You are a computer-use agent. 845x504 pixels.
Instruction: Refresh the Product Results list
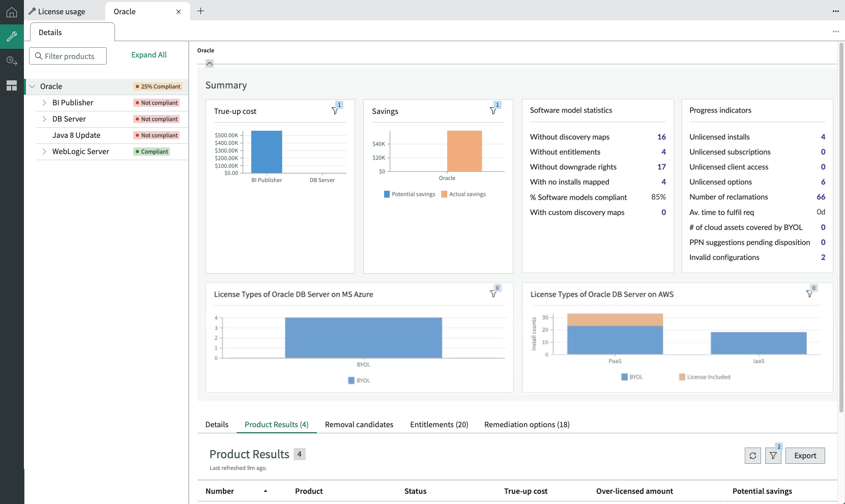coord(753,456)
